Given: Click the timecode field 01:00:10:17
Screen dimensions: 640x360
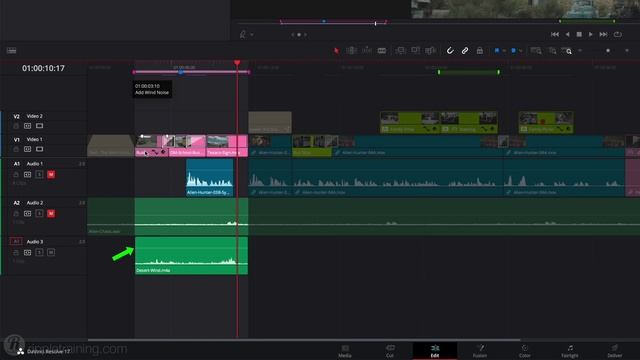Looking at the screenshot, I should (43, 69).
